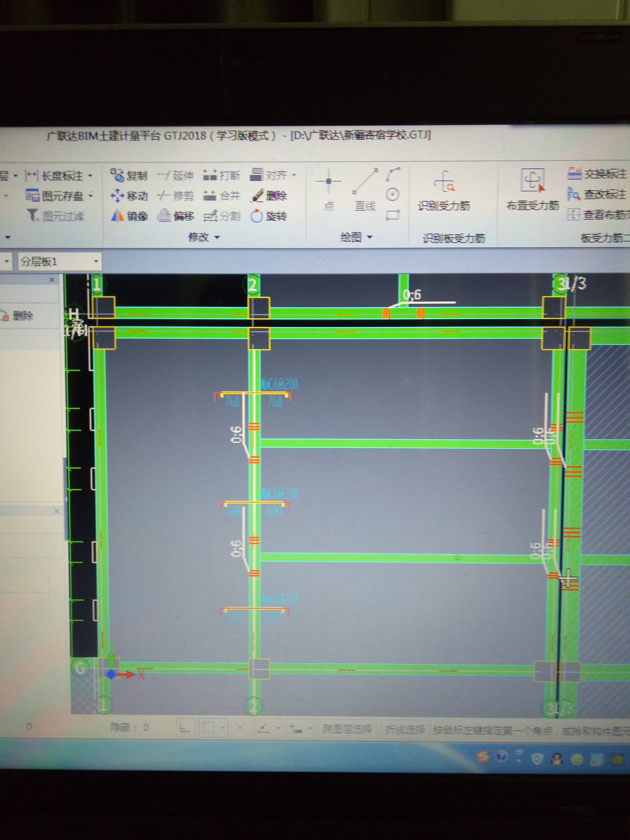
Task: Close the lower left side panel
Action: (x=56, y=511)
